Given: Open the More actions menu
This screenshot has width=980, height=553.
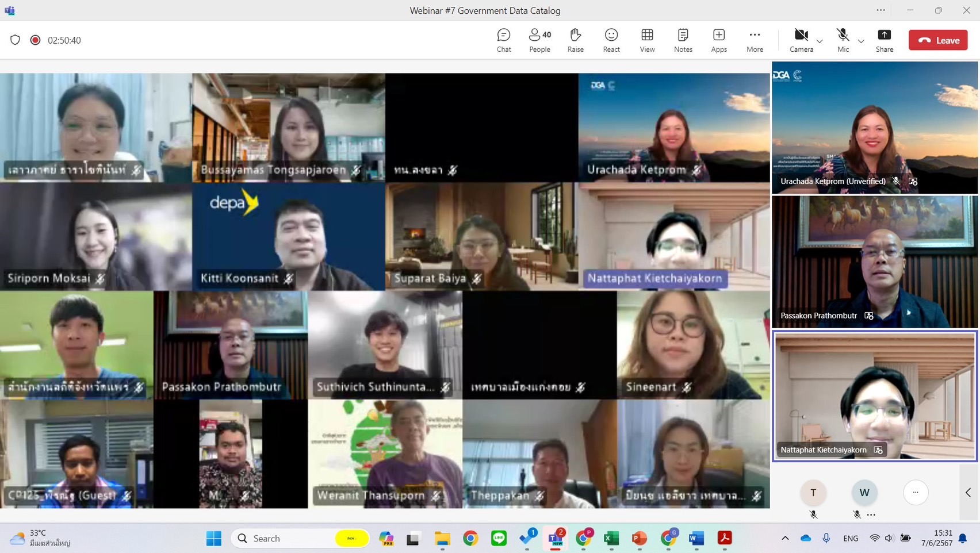Looking at the screenshot, I should click(x=755, y=40).
